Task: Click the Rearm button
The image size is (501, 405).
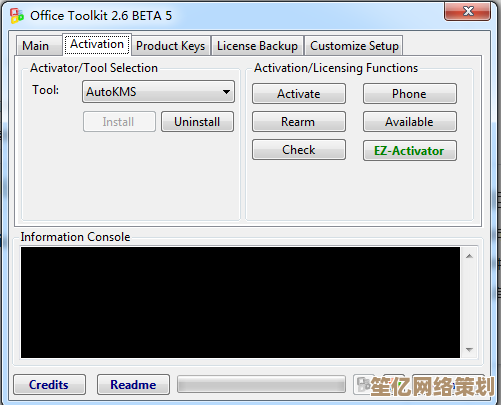Action: point(299,122)
